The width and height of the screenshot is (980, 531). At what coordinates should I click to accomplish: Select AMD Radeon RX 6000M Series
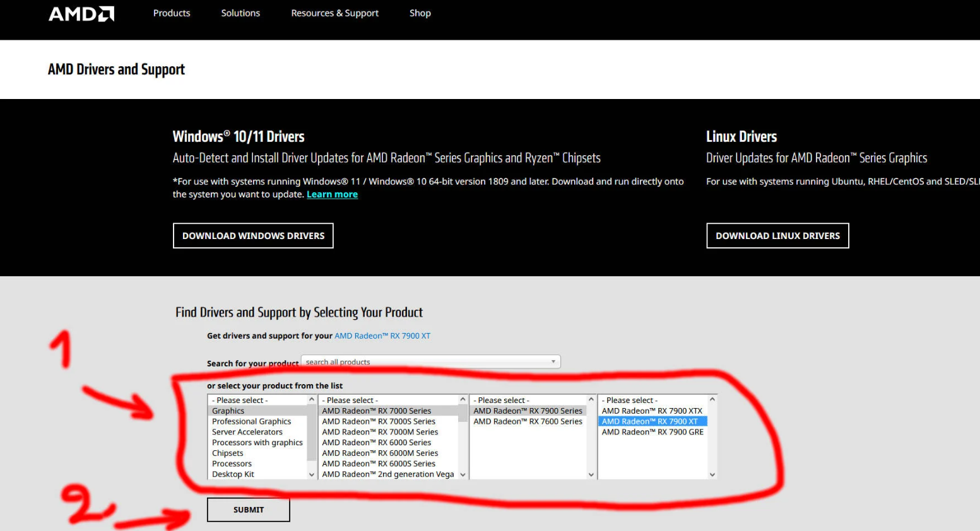[x=389, y=453]
